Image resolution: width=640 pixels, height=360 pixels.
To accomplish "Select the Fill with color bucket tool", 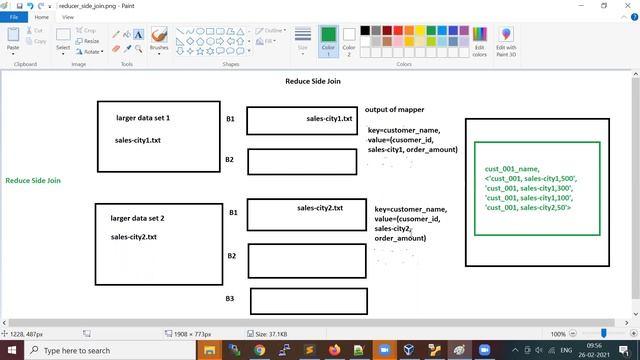I will [127, 35].
